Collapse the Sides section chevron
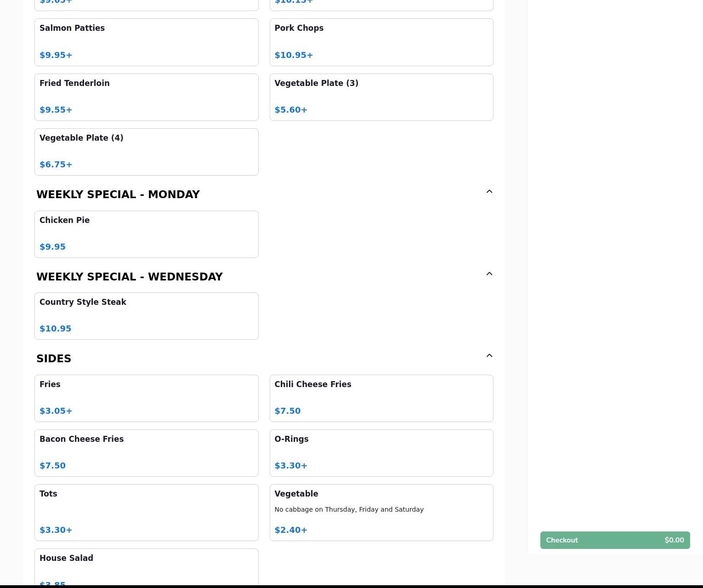Viewport: 703px width, 588px height. click(x=489, y=356)
